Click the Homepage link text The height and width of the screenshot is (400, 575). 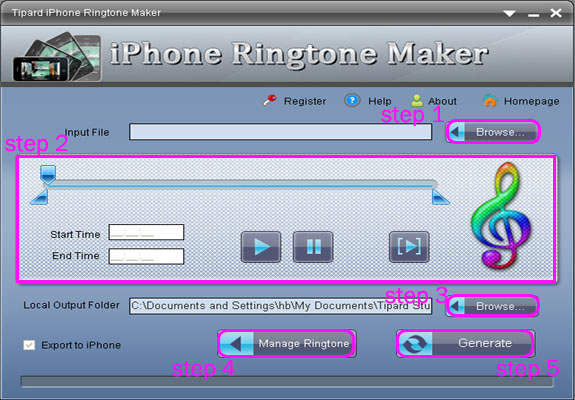coord(531,101)
